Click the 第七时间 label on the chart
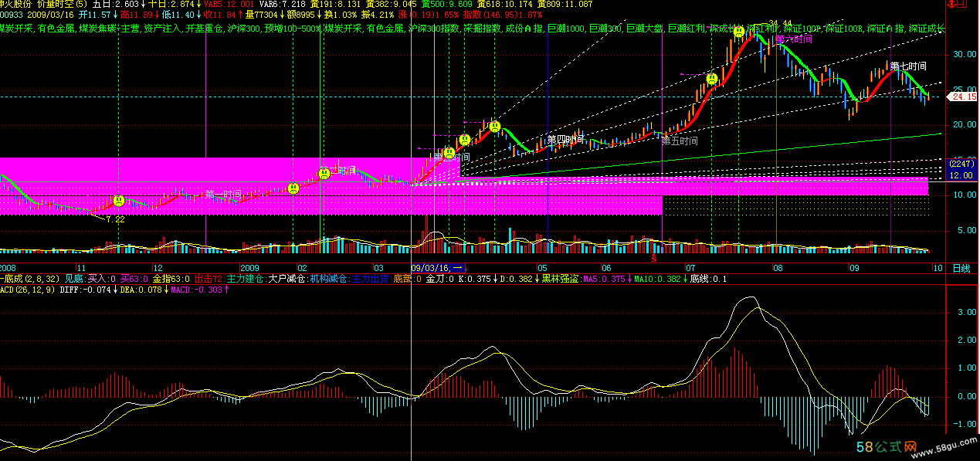 908,66
